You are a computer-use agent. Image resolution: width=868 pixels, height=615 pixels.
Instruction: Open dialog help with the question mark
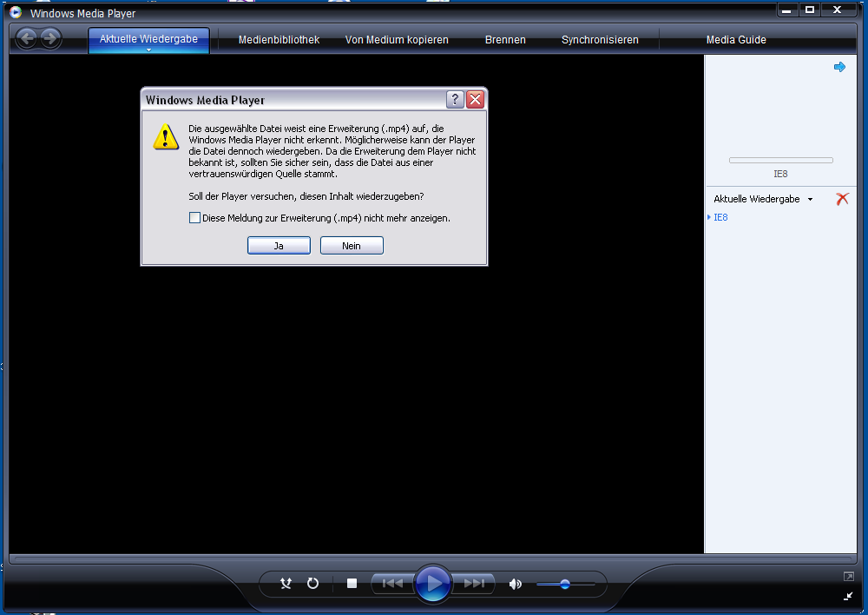455,99
